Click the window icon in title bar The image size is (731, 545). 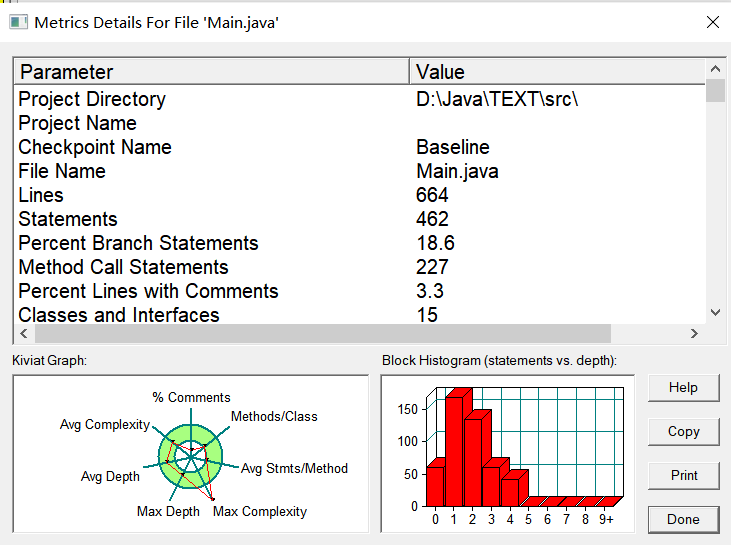18,22
